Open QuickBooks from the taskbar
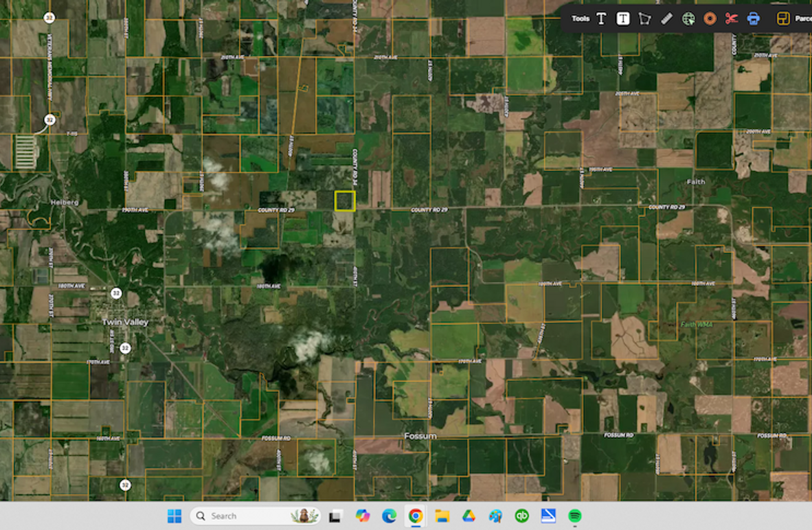The image size is (812, 530). tap(522, 516)
